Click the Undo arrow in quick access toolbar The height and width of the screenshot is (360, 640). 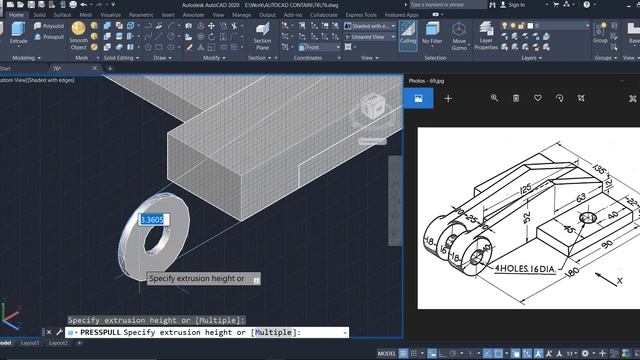click(x=84, y=5)
